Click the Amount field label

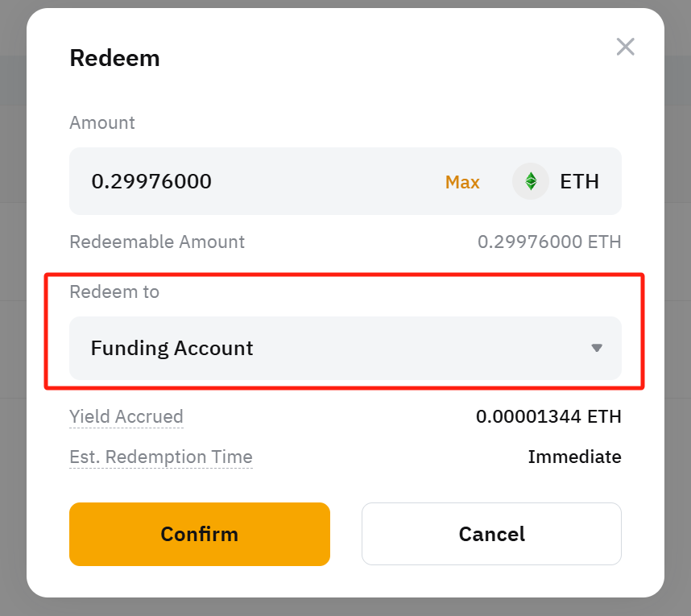click(x=102, y=122)
